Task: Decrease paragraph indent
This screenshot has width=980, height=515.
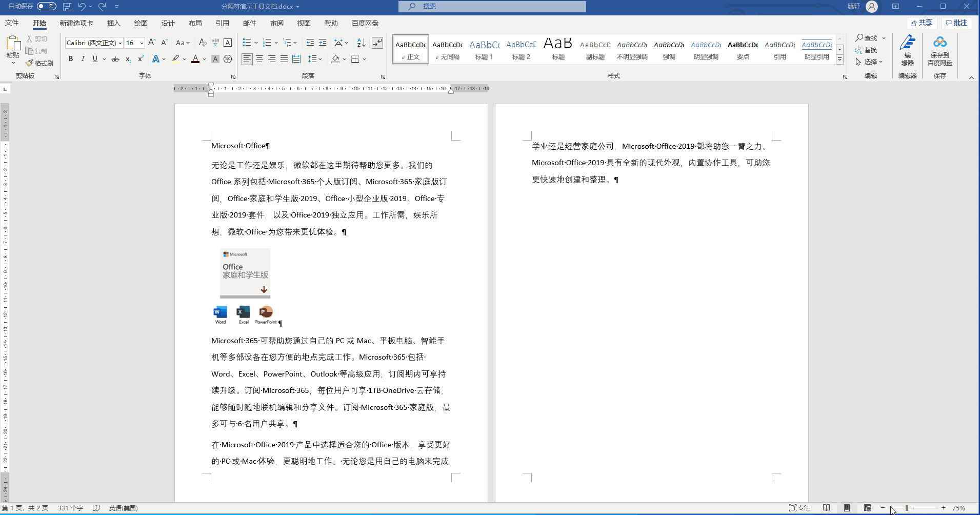Action: click(x=310, y=43)
